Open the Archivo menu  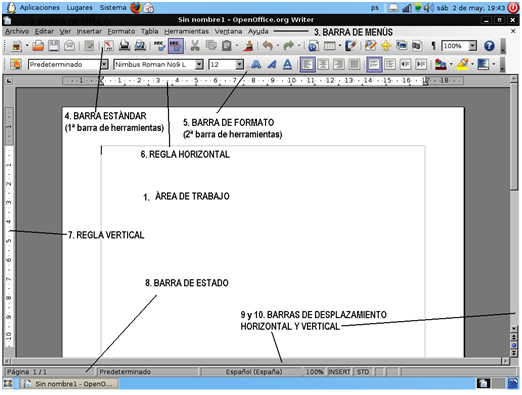pos(17,31)
